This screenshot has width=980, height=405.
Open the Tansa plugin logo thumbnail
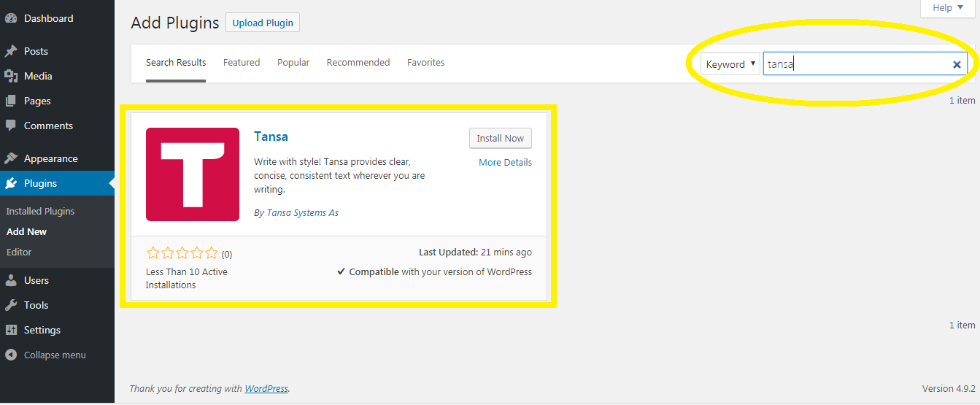click(193, 174)
